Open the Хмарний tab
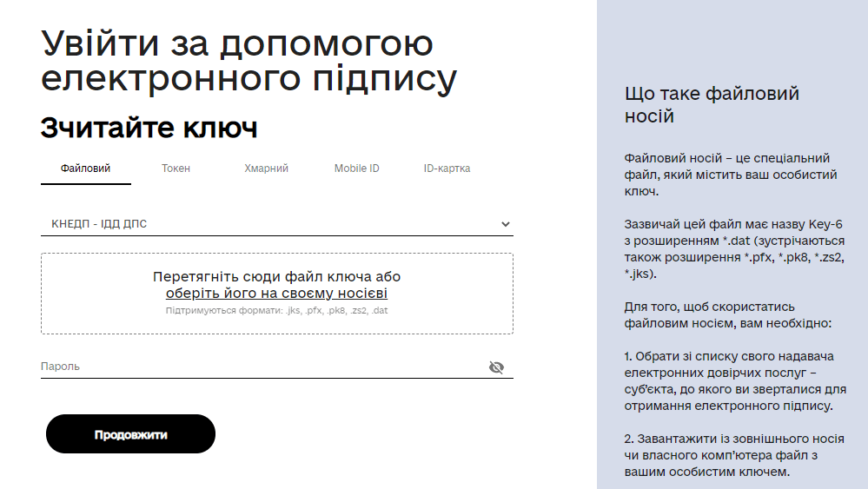 click(266, 169)
